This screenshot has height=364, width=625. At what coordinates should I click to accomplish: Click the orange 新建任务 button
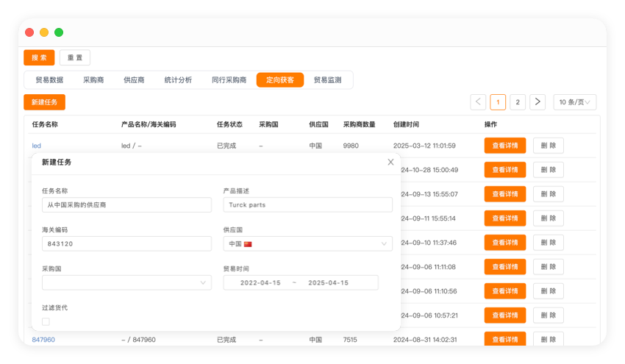point(44,102)
